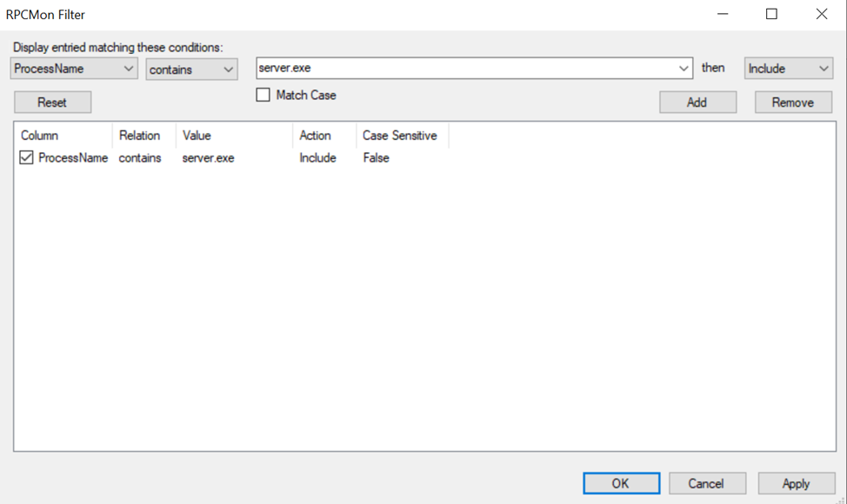Image resolution: width=847 pixels, height=504 pixels.
Task: Close the RPCMon Filter dialog
Action: coord(822,14)
